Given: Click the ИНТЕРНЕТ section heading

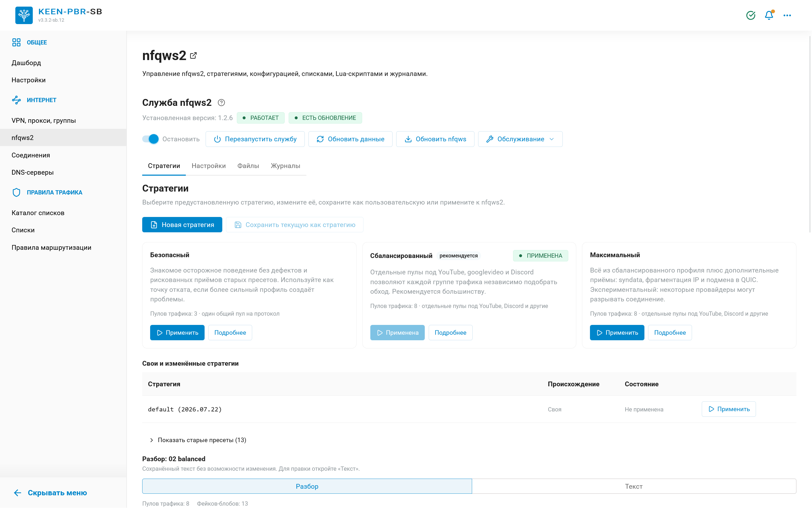Looking at the screenshot, I should tap(41, 100).
